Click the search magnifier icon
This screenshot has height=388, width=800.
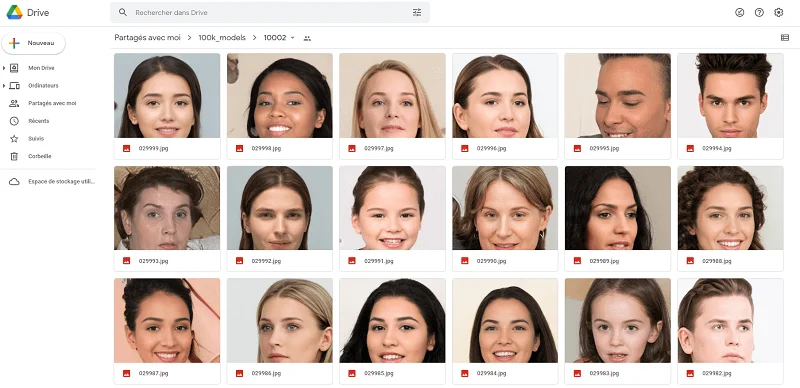coord(122,12)
